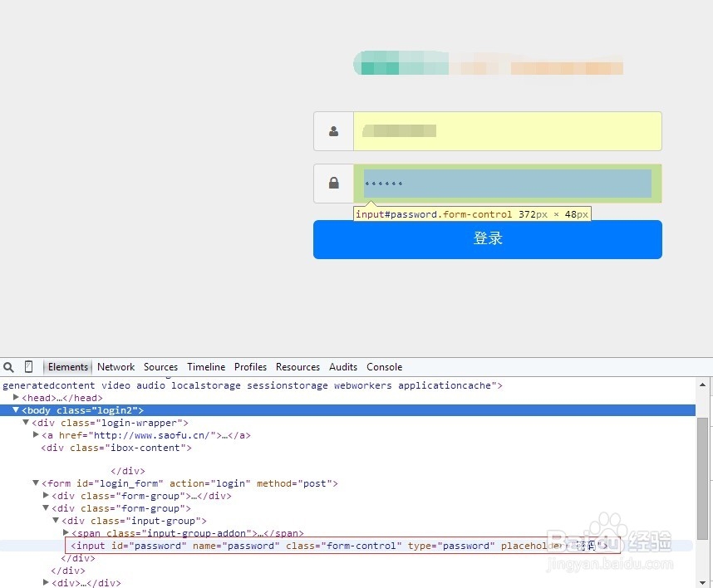Switch to the Network tab
The image size is (713, 588).
(116, 367)
